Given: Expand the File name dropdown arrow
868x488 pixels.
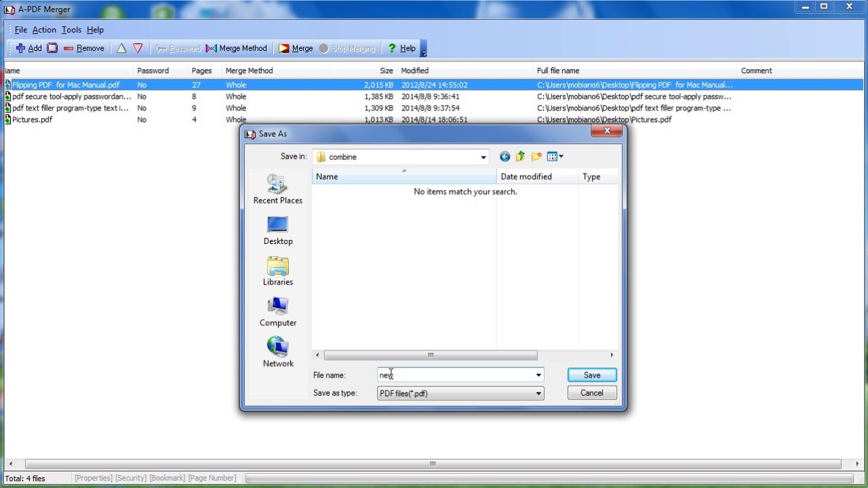Looking at the screenshot, I should click(x=538, y=375).
